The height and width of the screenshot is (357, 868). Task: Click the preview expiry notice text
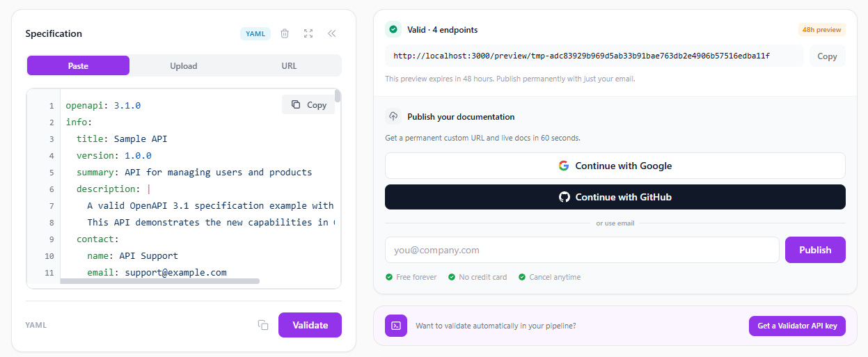(510, 79)
